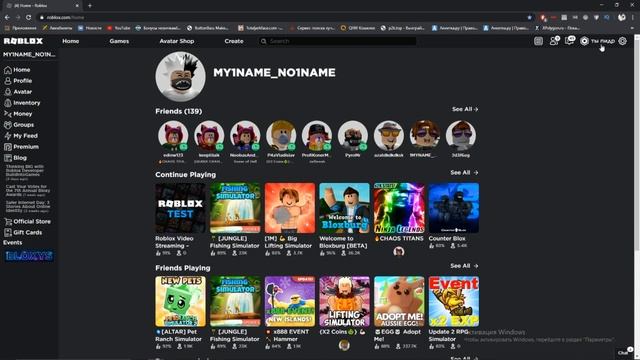This screenshot has height=360, width=640.
Task: Click the friend avatar wearing a blue face mask
Action: click(281, 136)
